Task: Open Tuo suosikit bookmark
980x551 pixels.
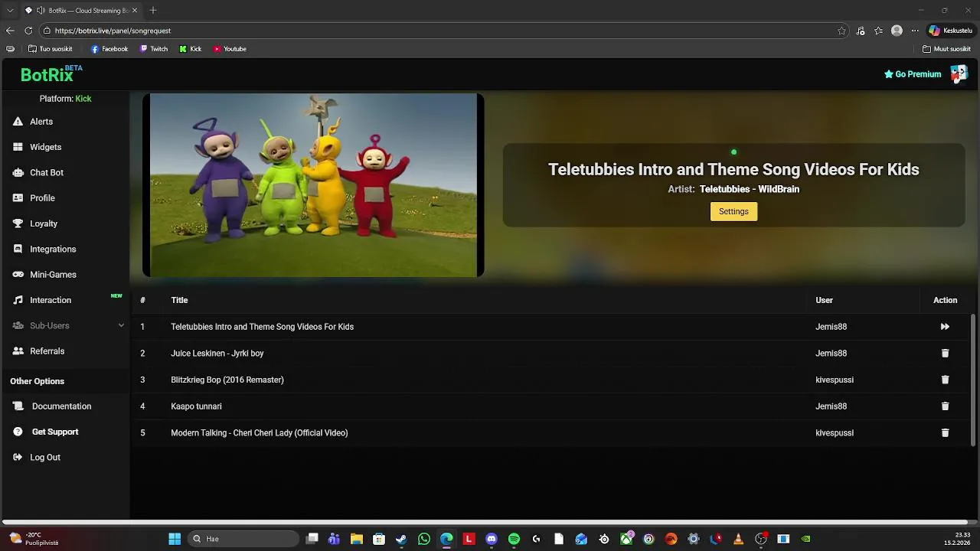Action: point(51,49)
